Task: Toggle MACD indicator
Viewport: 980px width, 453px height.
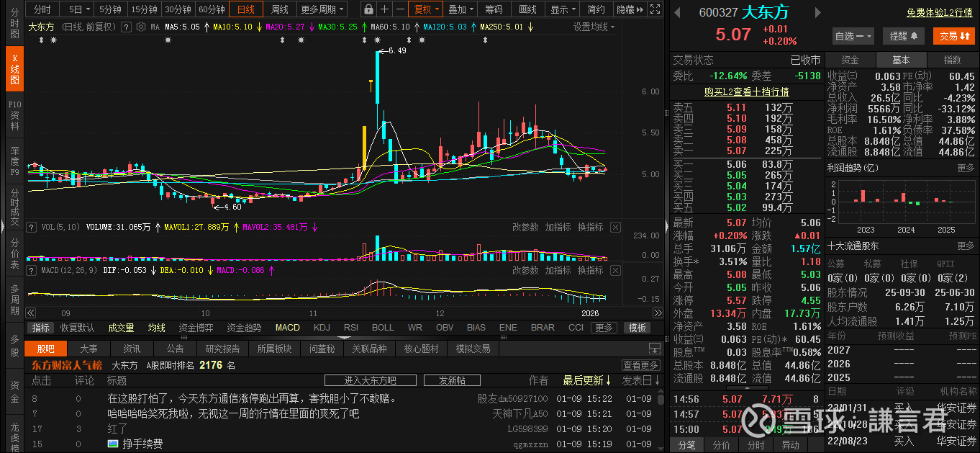Action: [x=288, y=328]
